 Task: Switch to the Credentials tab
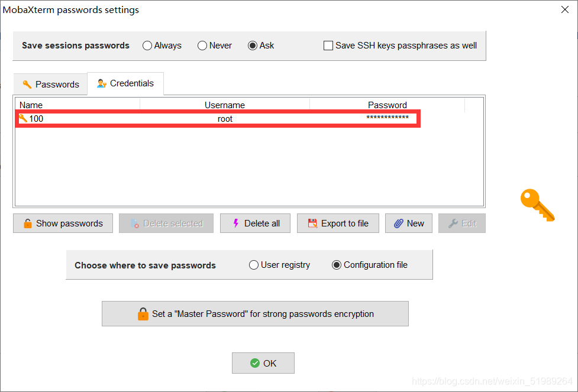pos(125,83)
